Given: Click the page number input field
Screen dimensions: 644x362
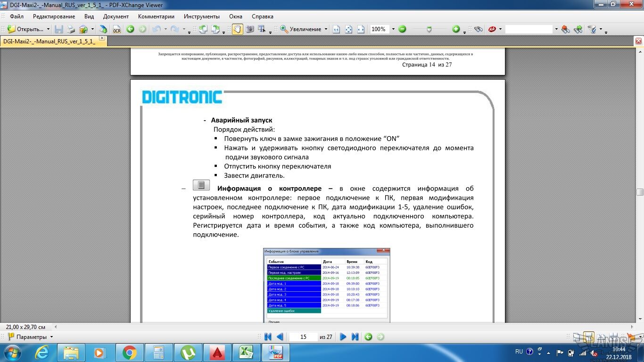Looking at the screenshot, I should click(x=303, y=337).
